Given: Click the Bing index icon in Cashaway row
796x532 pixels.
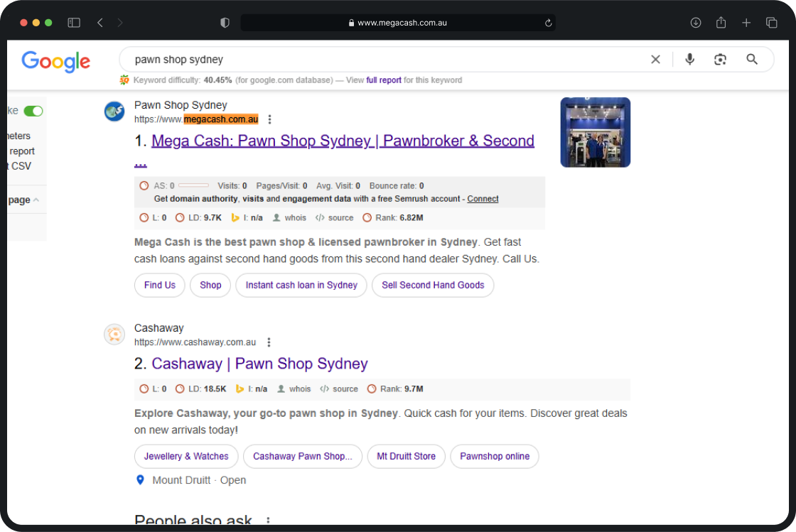Looking at the screenshot, I should (240, 389).
